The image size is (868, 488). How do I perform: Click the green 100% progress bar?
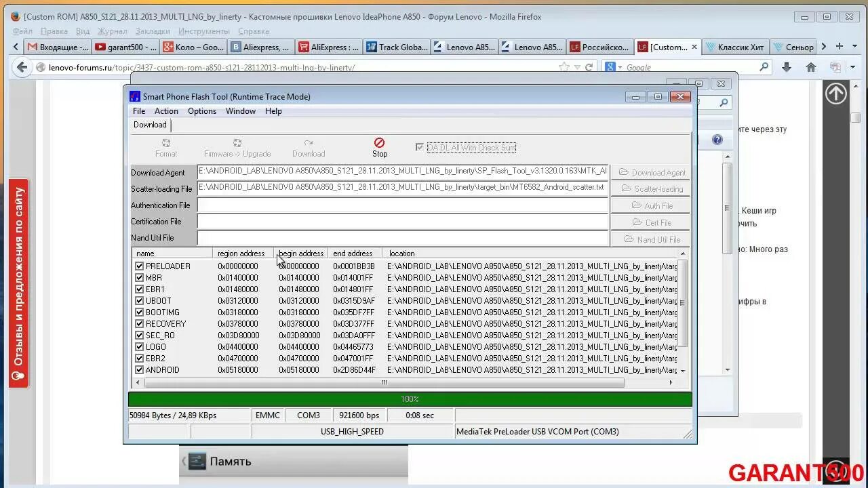[410, 399]
